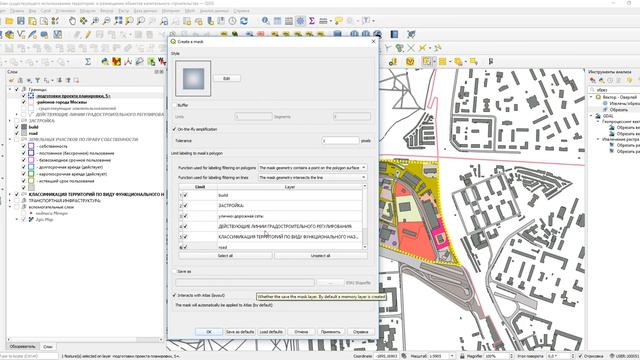Enable ТРАНСПОРТНАЯ ИНФРАСТРУКТУРА group checkbox
The image size is (640, 360).
17,201
